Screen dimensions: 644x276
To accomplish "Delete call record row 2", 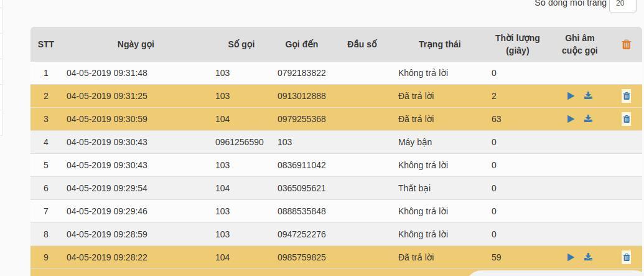I will click(x=626, y=96).
